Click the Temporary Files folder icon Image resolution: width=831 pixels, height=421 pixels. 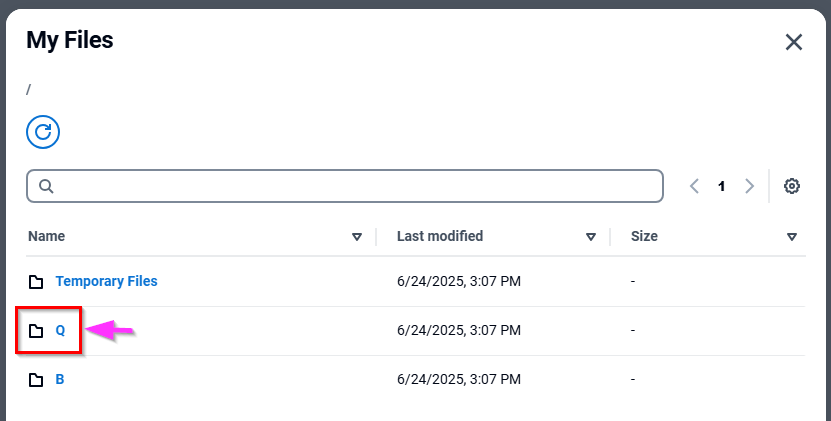36,282
